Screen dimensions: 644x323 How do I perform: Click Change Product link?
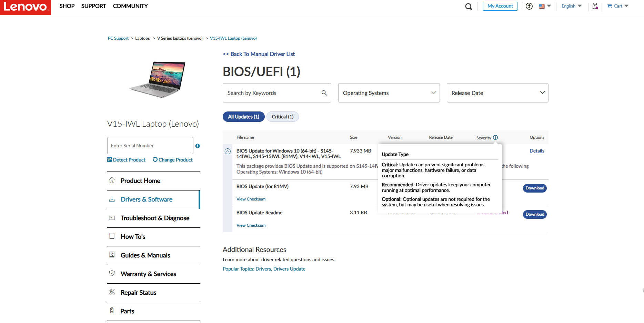click(x=173, y=160)
